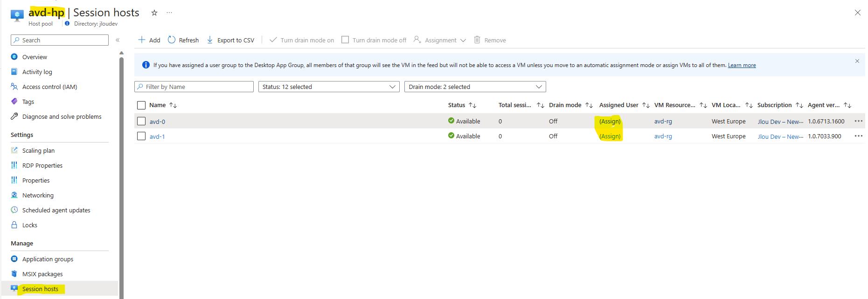Open the Scaling plan settings
The image size is (868, 299).
pyautogui.click(x=38, y=150)
